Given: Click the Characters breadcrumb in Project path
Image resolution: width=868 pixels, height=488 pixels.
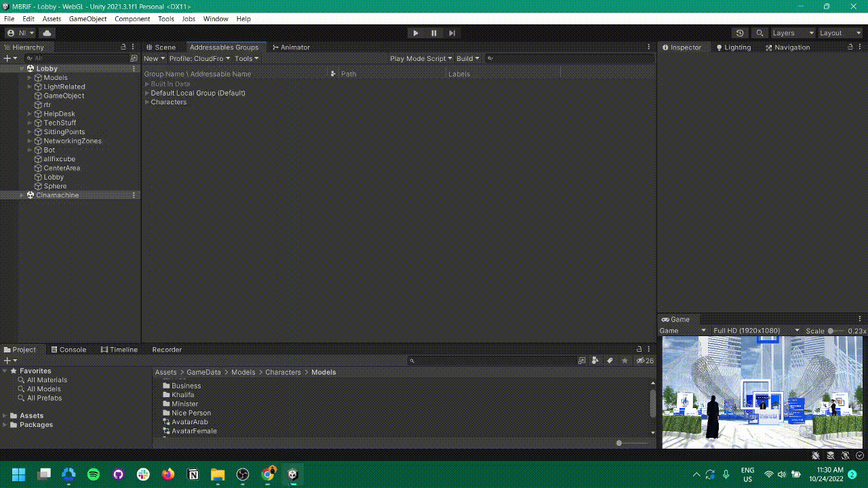Looking at the screenshot, I should pyautogui.click(x=283, y=372).
